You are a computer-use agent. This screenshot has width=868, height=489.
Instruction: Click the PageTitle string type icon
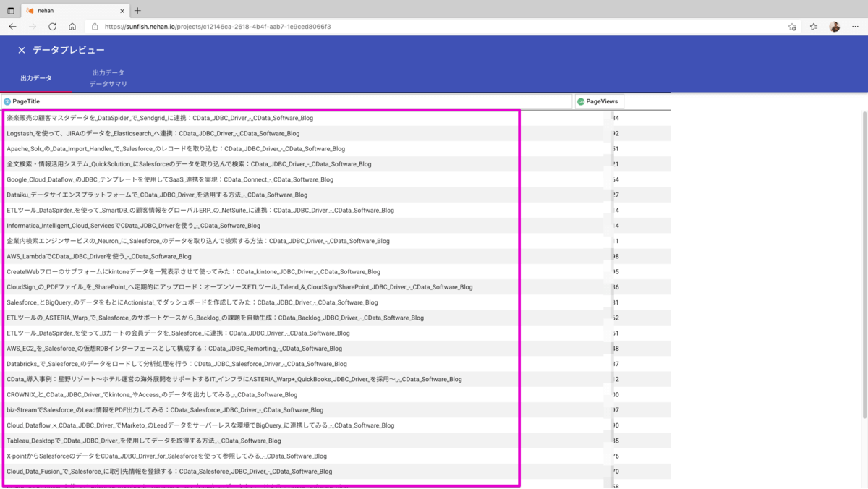click(7, 102)
